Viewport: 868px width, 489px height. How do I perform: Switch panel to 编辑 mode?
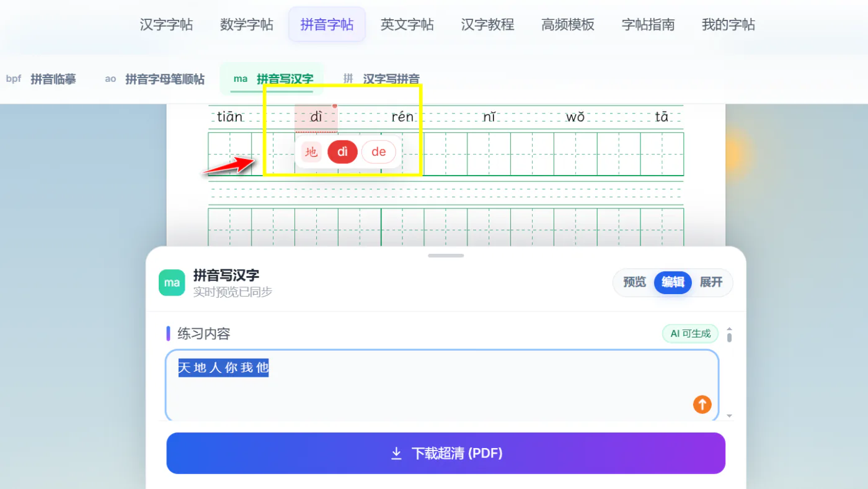(x=673, y=282)
